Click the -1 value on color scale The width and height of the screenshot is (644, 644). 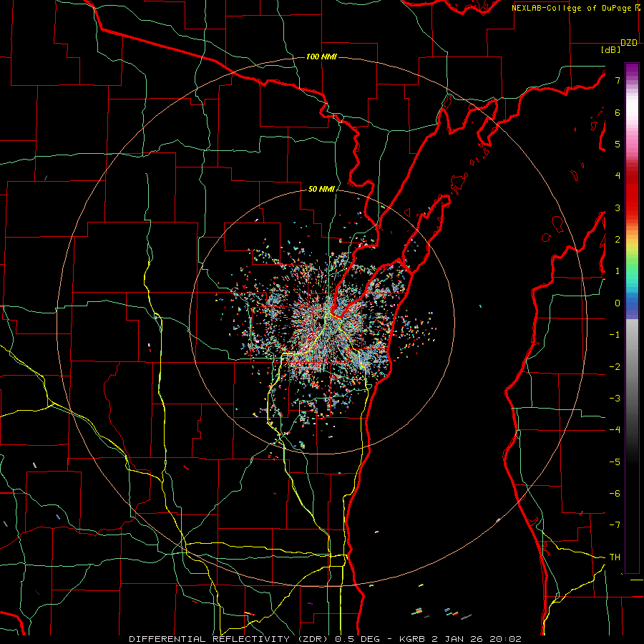(x=615, y=335)
